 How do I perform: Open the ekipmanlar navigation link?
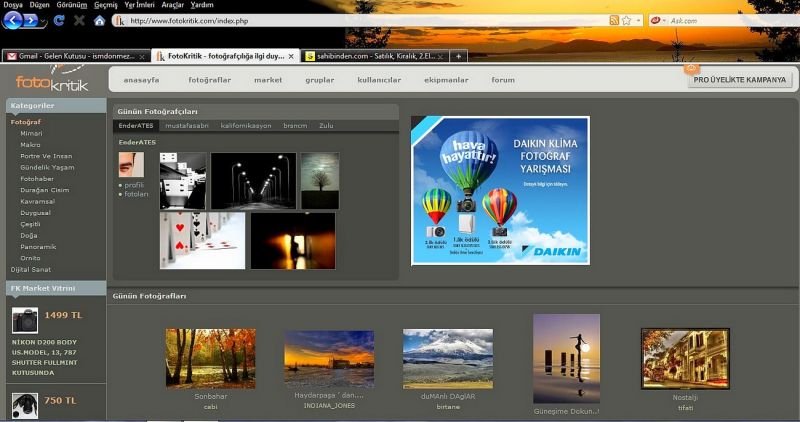click(x=446, y=80)
